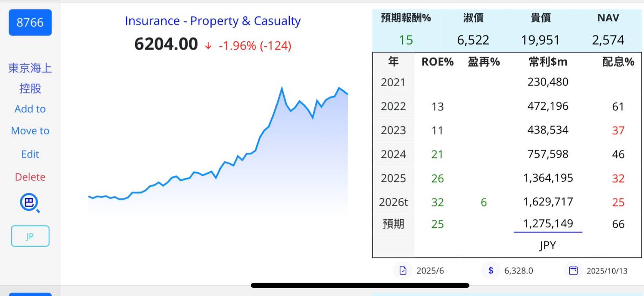Open the Add to option
This screenshot has height=296, width=644.
click(x=30, y=109)
